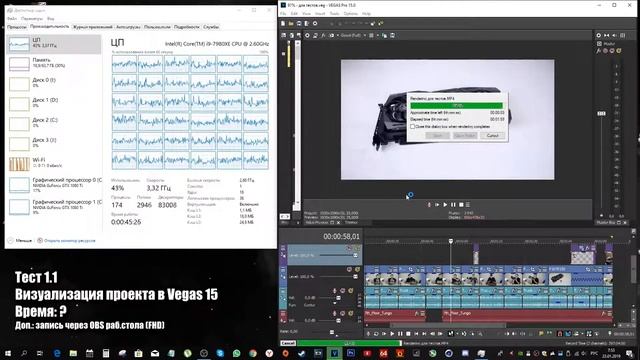Viewport: 640px width, 360px height.
Task: Switch to Автозагрузка tab in Task Manager
Action: click(x=128, y=27)
